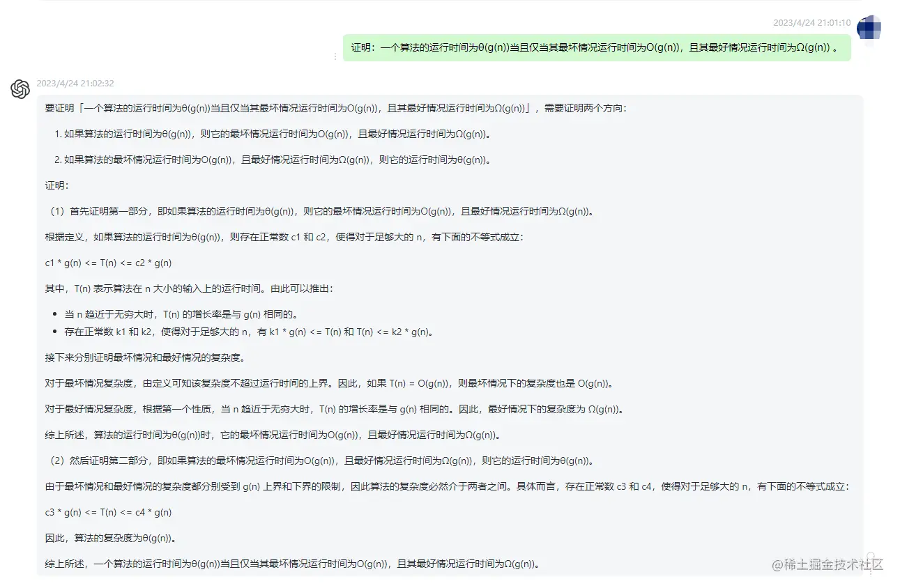Click the user avatar next to the question
The width and height of the screenshot is (900, 588).
tap(869, 28)
